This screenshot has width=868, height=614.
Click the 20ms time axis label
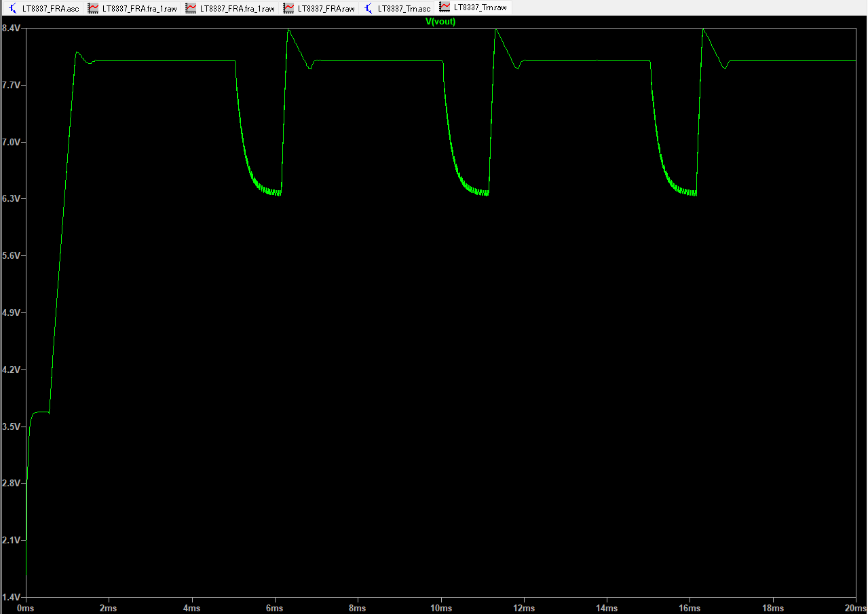click(854, 608)
